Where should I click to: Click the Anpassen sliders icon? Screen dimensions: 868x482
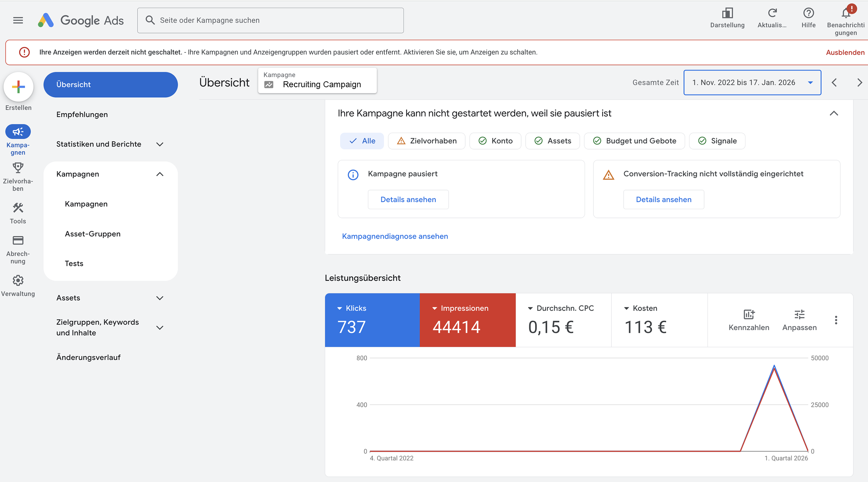799,314
